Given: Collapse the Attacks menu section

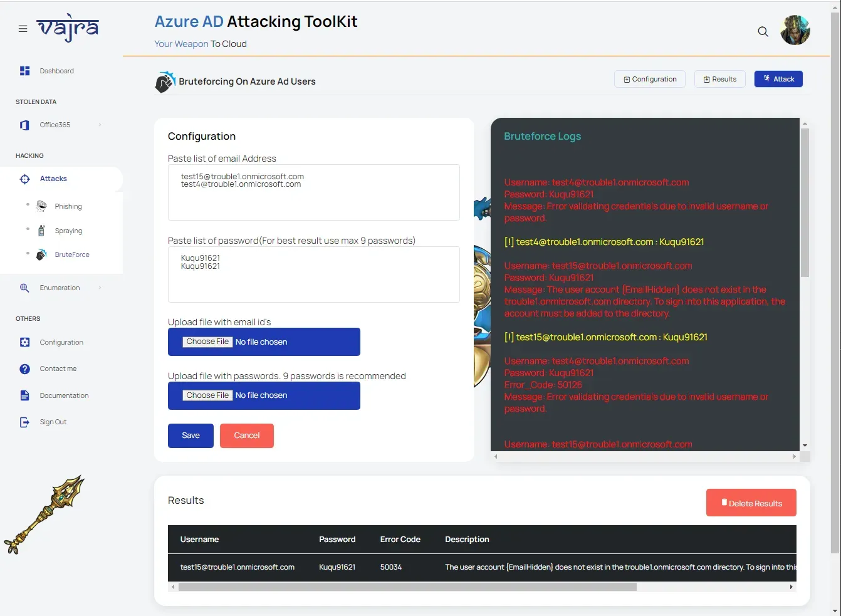Looking at the screenshot, I should click(x=53, y=179).
